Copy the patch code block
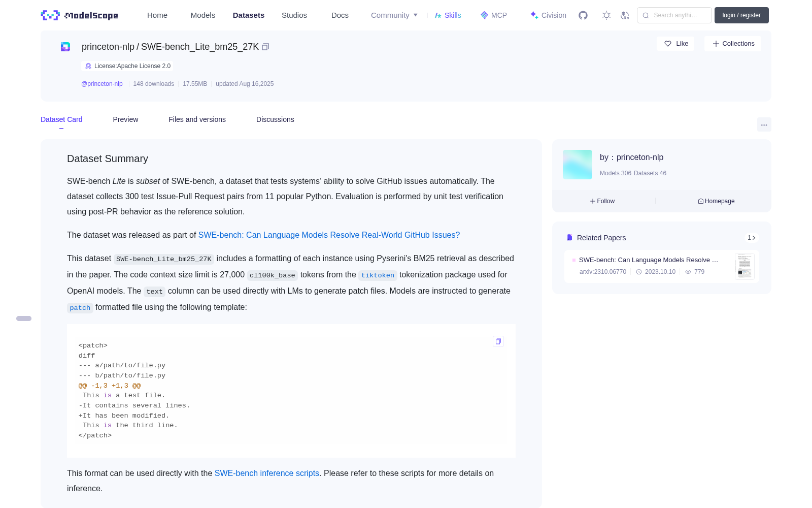812x508 pixels. pyautogui.click(x=498, y=341)
